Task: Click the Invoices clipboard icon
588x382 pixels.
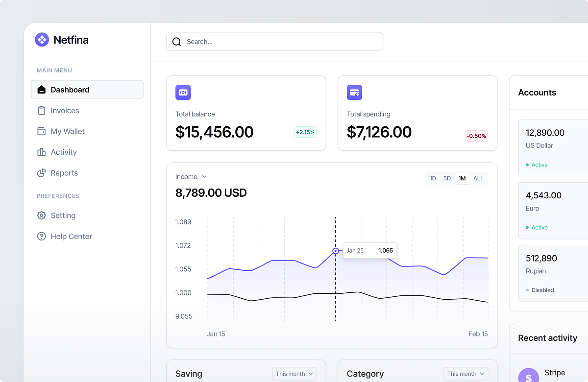Action: click(41, 110)
